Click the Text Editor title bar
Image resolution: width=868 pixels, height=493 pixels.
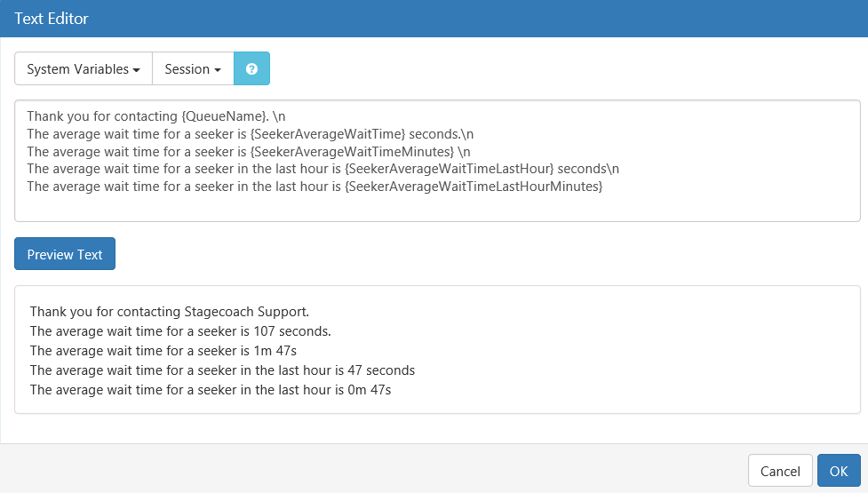[x=434, y=19]
